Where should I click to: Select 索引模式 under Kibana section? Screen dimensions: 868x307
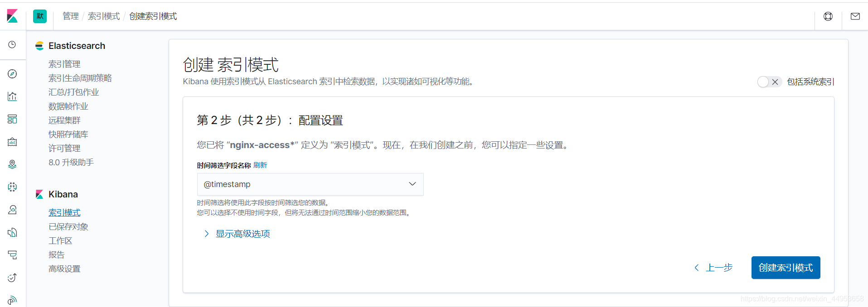tap(64, 213)
